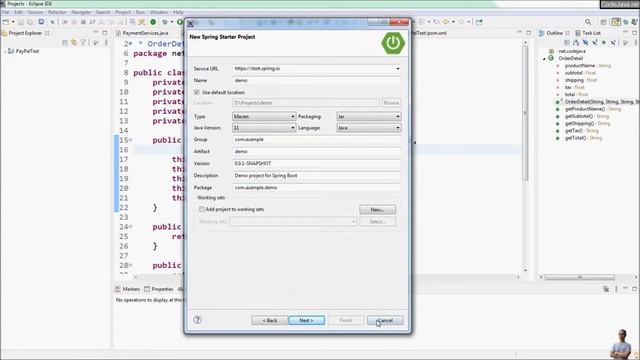Screen dimensions: 640x360
Task: Click the Version field 0.0.1-SNAPSHOT
Action: click(317, 163)
